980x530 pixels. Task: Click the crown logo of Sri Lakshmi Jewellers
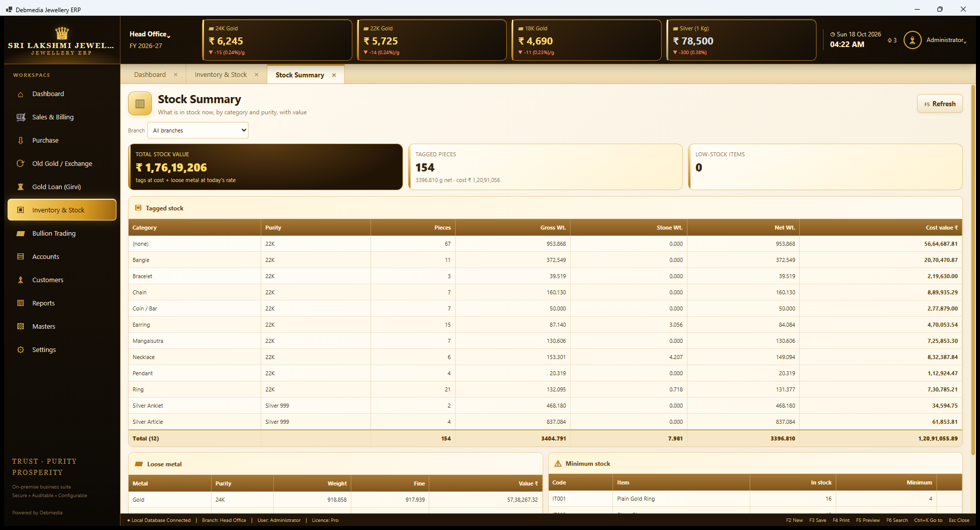62,33
